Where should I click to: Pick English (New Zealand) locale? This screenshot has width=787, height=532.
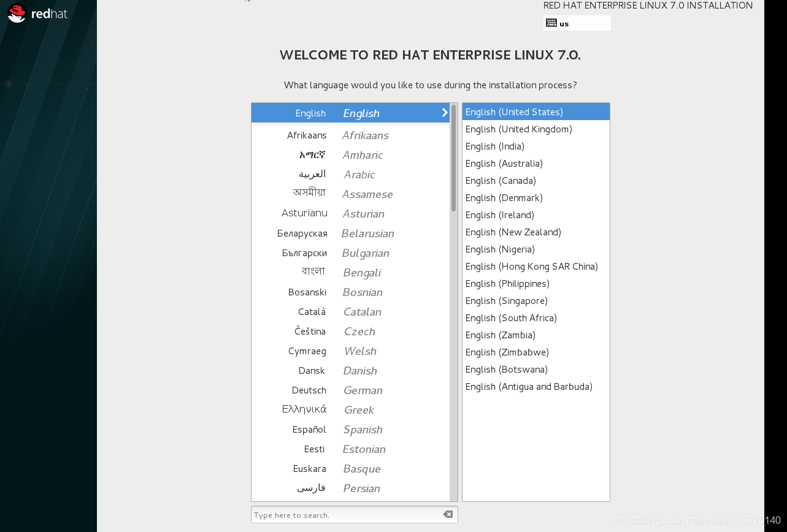(x=536, y=232)
